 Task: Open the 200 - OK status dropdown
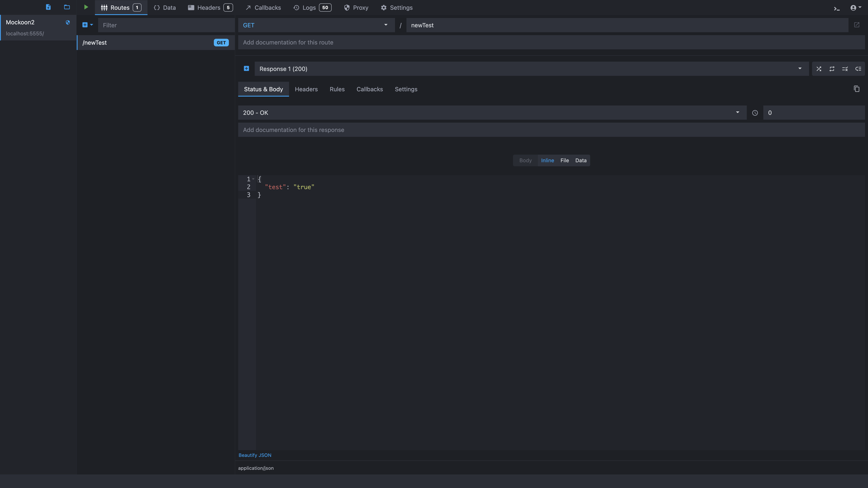(492, 112)
